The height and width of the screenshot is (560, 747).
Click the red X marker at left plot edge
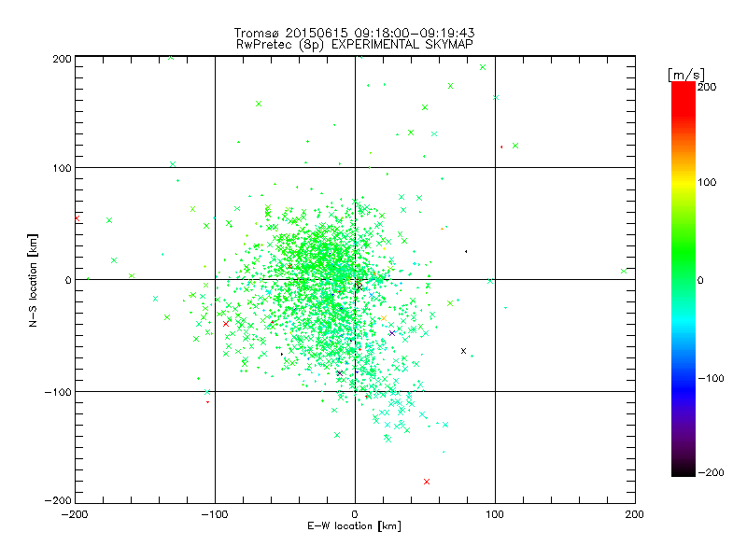(x=77, y=218)
